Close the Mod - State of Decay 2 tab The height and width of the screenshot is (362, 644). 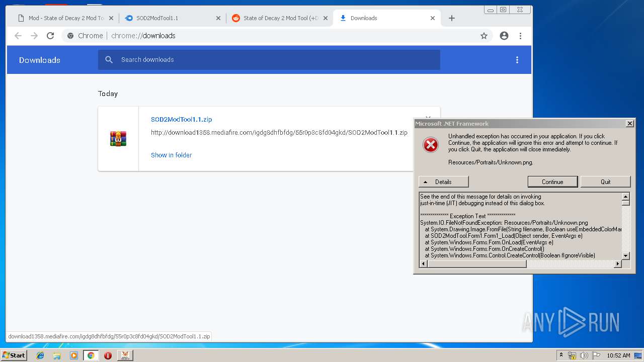coord(111,18)
